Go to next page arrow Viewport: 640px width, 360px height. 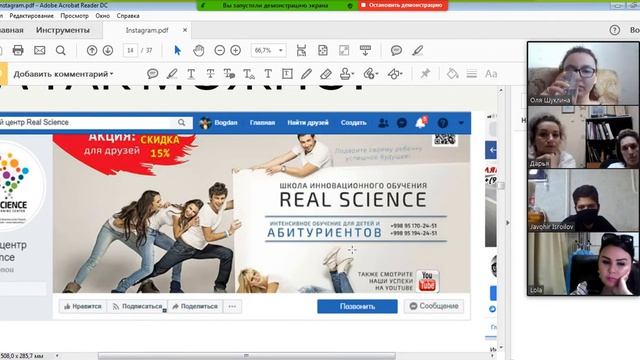[108, 50]
